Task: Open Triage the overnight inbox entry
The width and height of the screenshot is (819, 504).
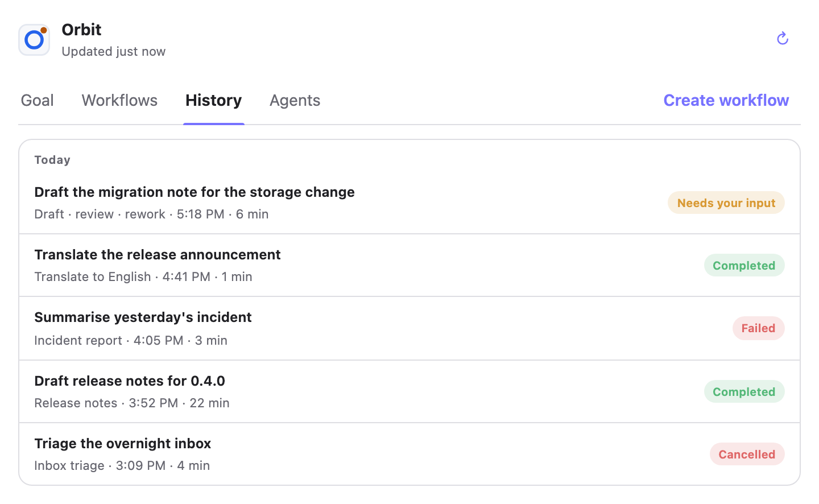Action: [409, 455]
